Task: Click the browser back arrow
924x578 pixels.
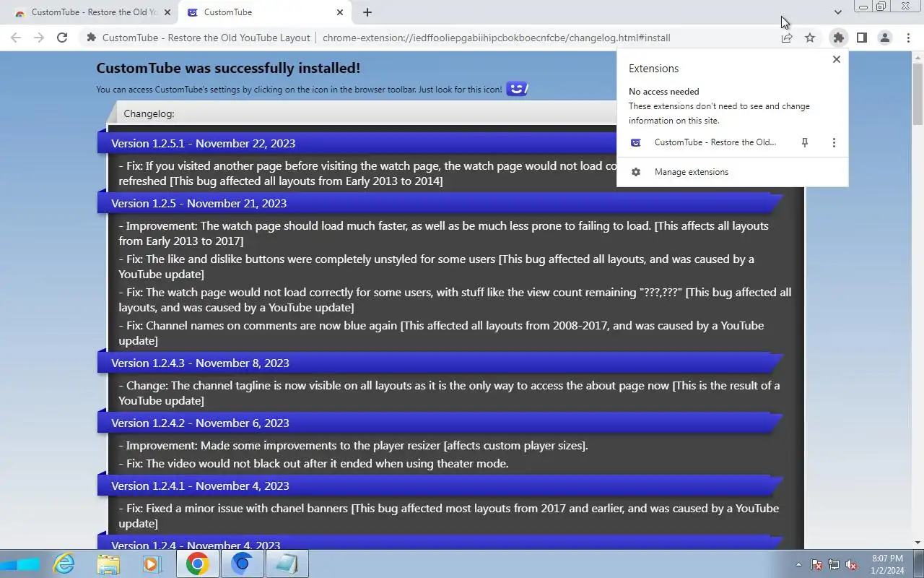Action: tap(16, 38)
